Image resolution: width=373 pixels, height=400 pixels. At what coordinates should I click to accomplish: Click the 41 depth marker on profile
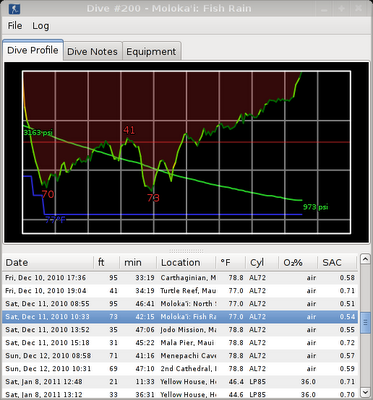(x=129, y=130)
